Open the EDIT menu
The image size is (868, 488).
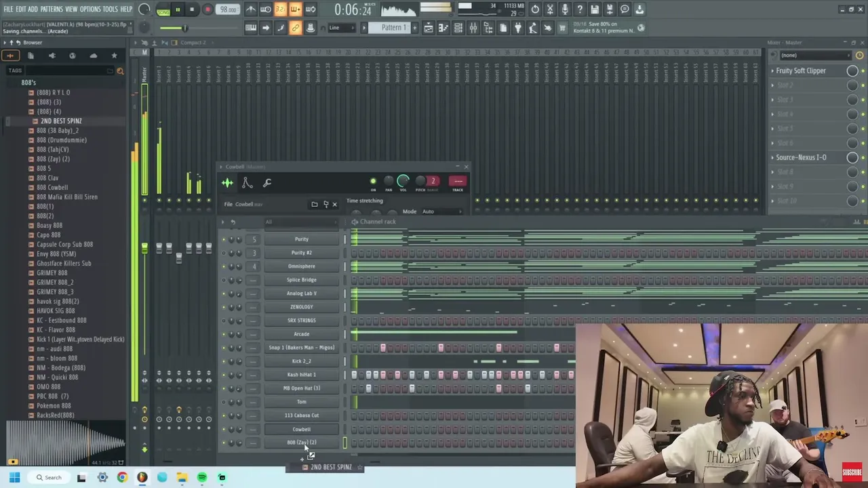point(21,9)
